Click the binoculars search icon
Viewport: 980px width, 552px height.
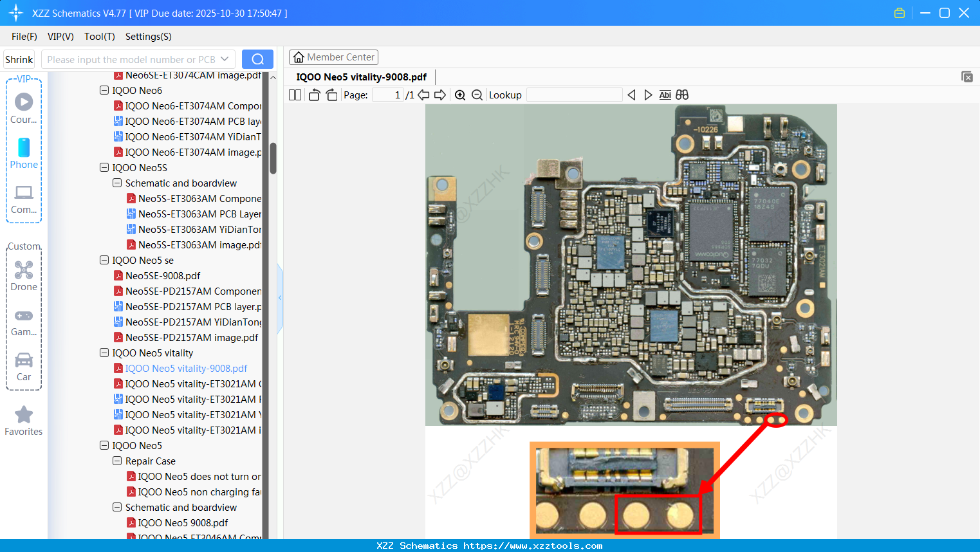(682, 95)
